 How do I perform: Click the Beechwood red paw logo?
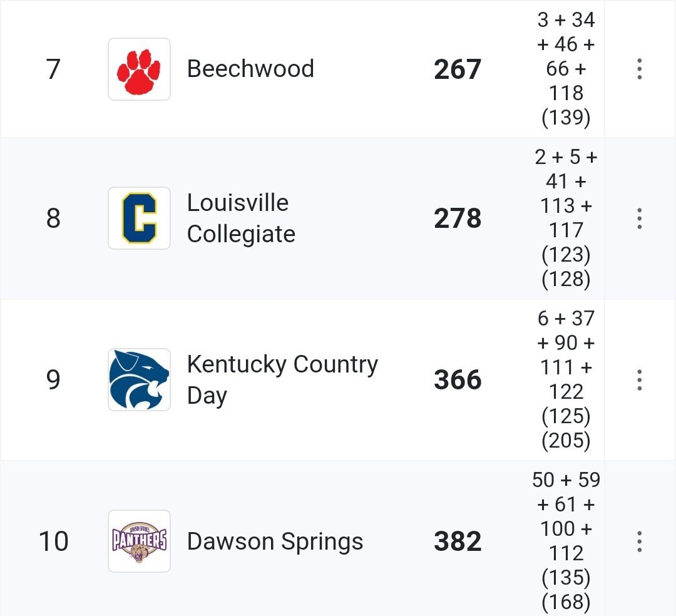coord(139,69)
